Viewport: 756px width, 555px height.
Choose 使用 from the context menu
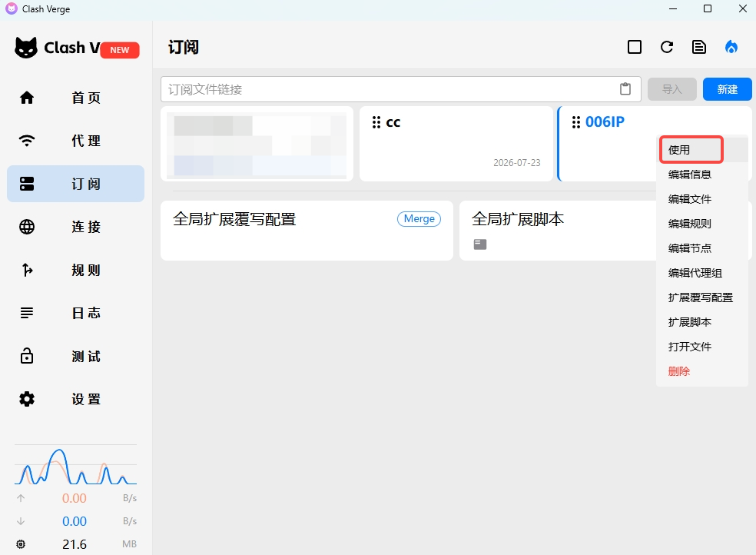point(702,150)
